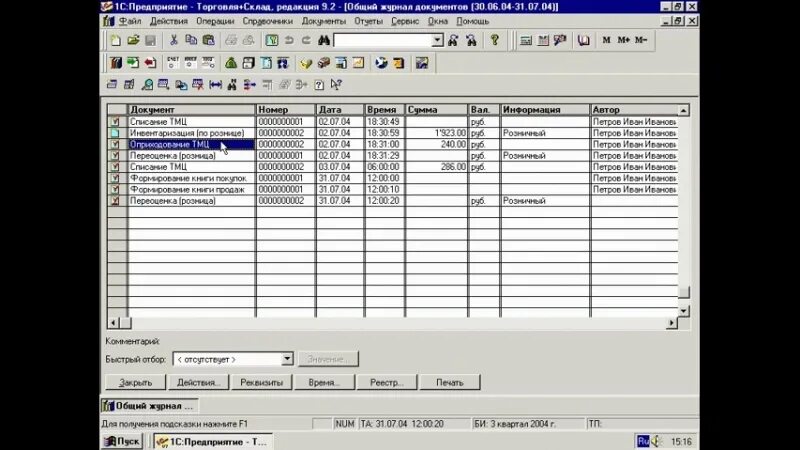Open the Операции menu
The height and width of the screenshot is (450, 800).
[x=215, y=21]
